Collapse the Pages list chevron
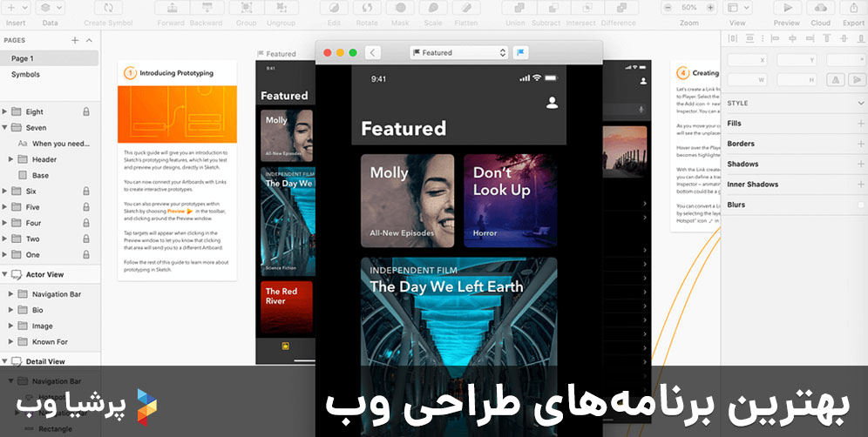Viewport: 868px width, 437px height. (89, 40)
